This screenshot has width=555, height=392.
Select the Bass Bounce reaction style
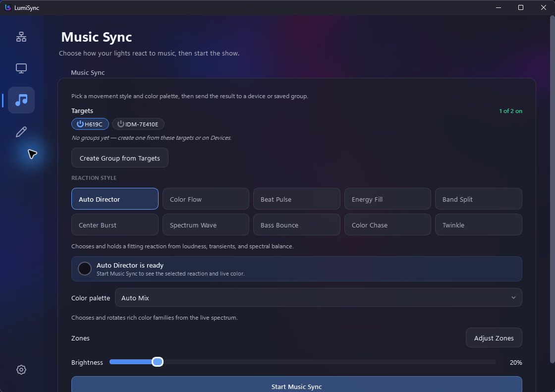click(x=297, y=225)
